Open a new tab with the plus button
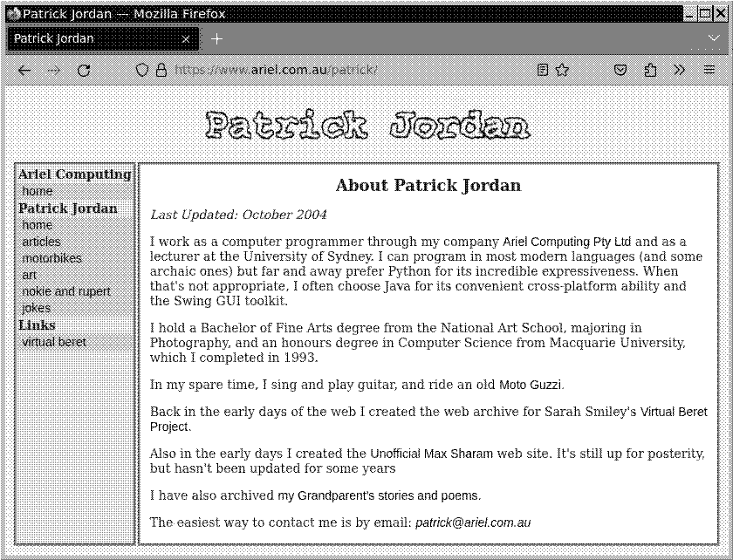Screen dimensions: 733x560 tap(216, 38)
